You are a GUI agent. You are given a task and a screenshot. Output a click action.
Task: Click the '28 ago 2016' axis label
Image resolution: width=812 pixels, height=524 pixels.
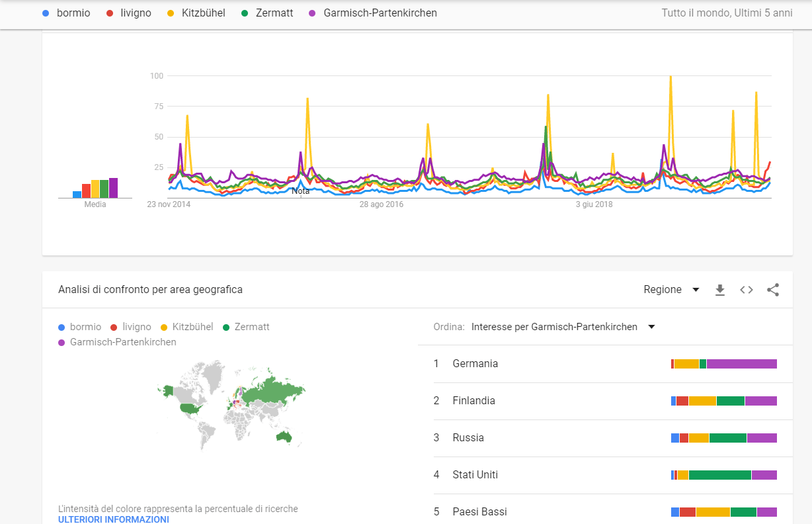pyautogui.click(x=382, y=204)
